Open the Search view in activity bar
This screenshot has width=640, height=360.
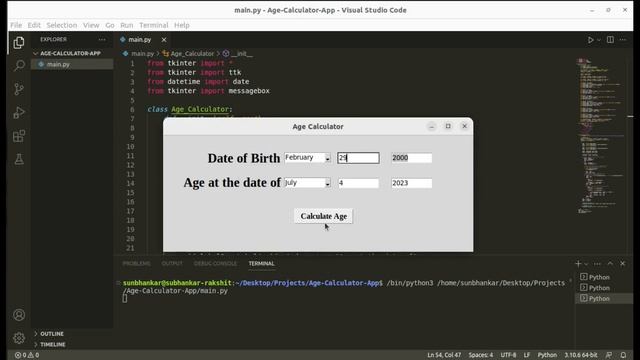pos(19,66)
